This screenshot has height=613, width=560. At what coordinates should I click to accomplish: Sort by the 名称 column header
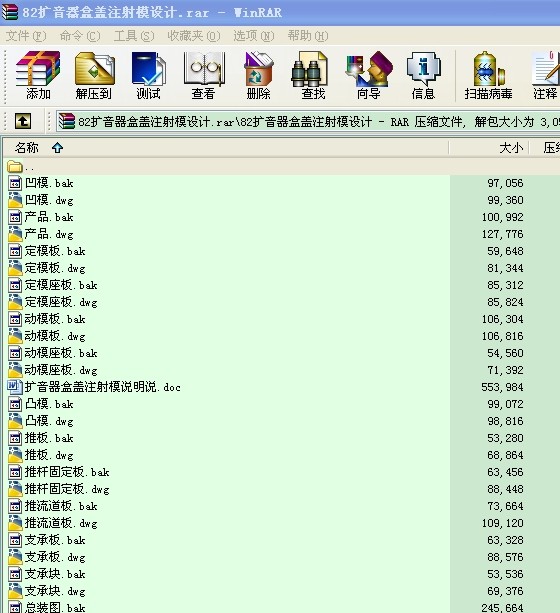(x=225, y=148)
